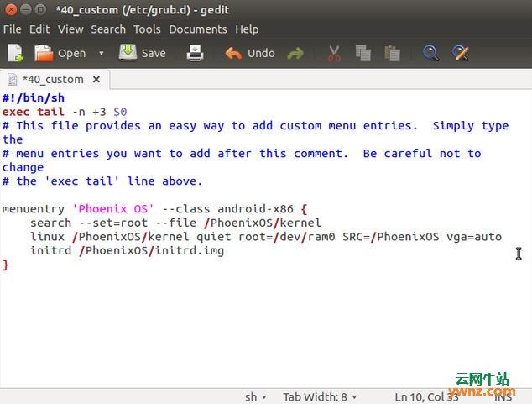Viewport: 532px width, 404px height.
Task: Copy selection with the copy icon
Action: click(x=363, y=53)
